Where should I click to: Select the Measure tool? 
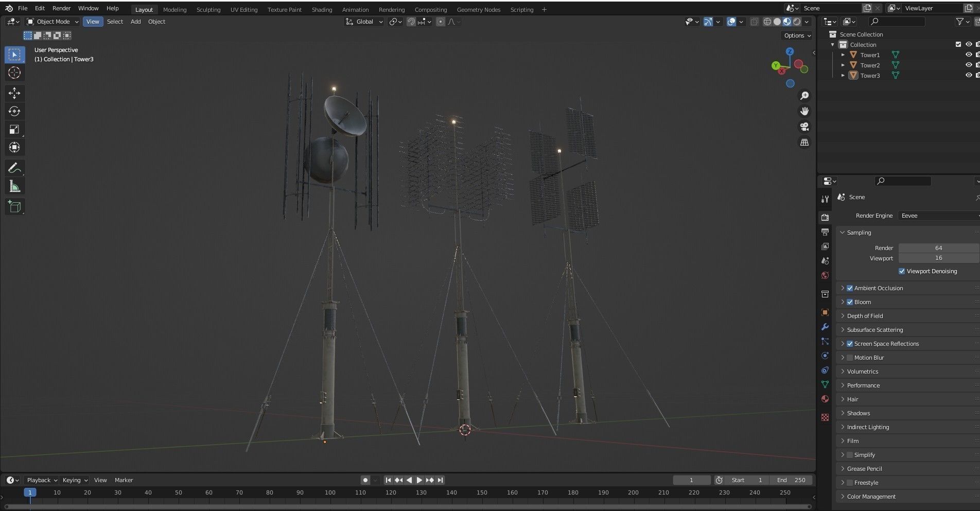point(14,186)
